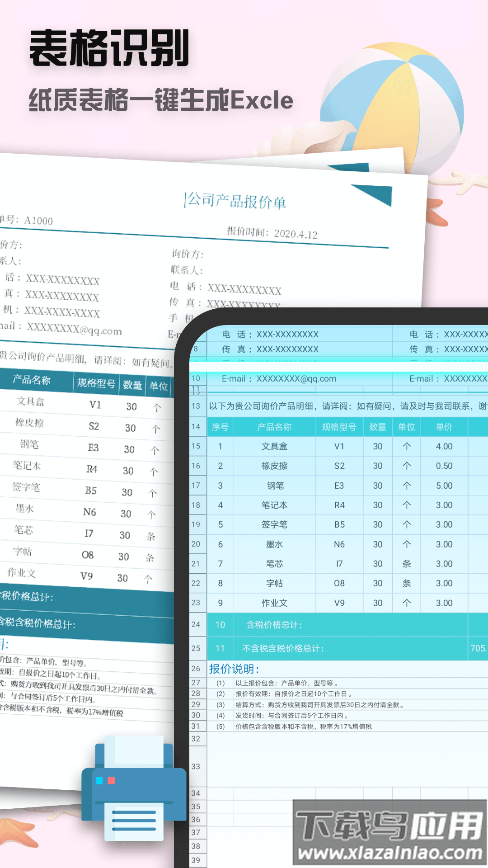The image size is (488, 868).
Task: Click the 报价说明 heading in row 26
Action: pyautogui.click(x=234, y=669)
